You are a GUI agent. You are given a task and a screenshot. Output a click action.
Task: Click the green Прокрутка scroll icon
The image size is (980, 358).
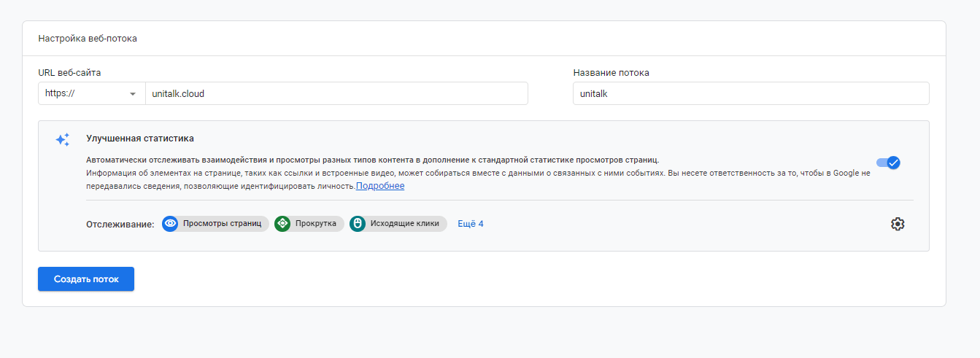pos(282,224)
